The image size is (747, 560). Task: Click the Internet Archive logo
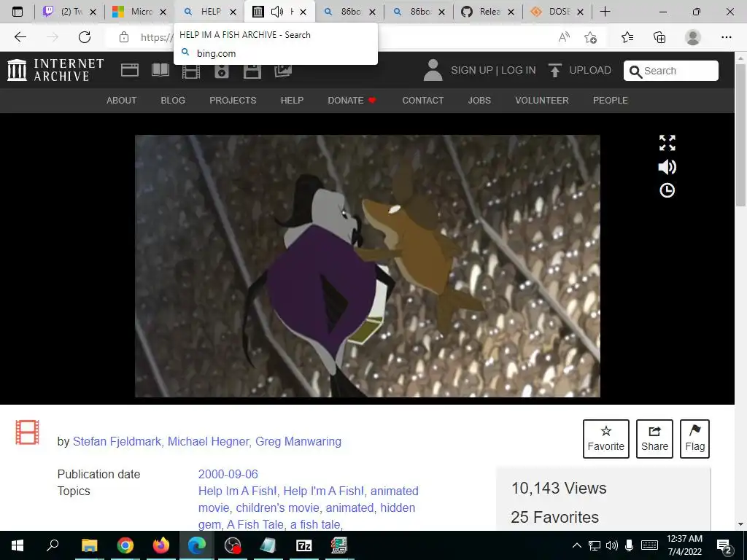55,70
